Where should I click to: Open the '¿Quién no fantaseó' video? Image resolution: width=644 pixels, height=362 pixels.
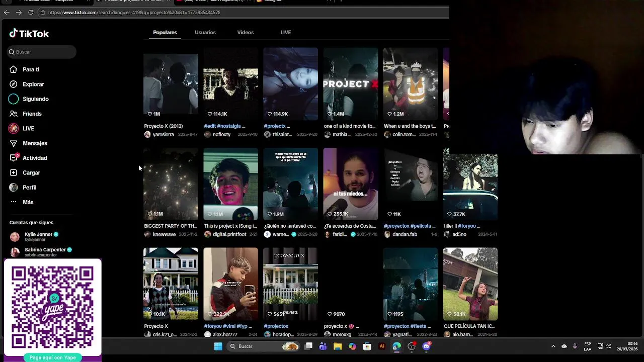point(290,184)
